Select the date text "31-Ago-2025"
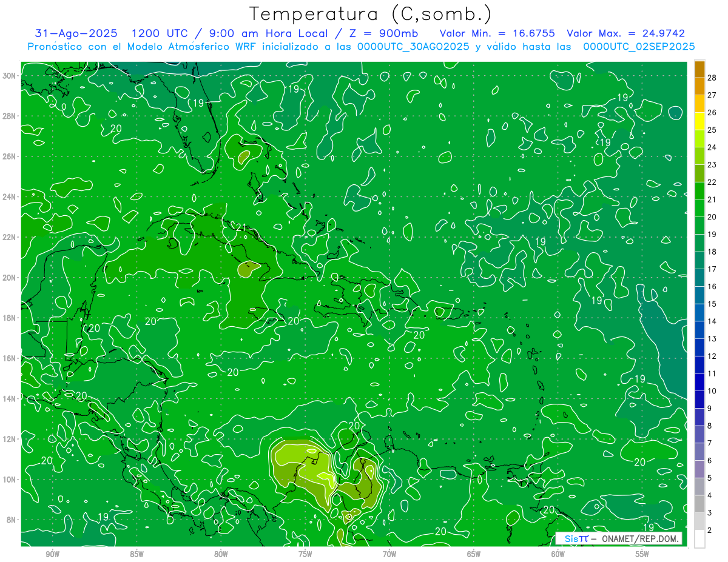This screenshot has width=728, height=562. 77,34
